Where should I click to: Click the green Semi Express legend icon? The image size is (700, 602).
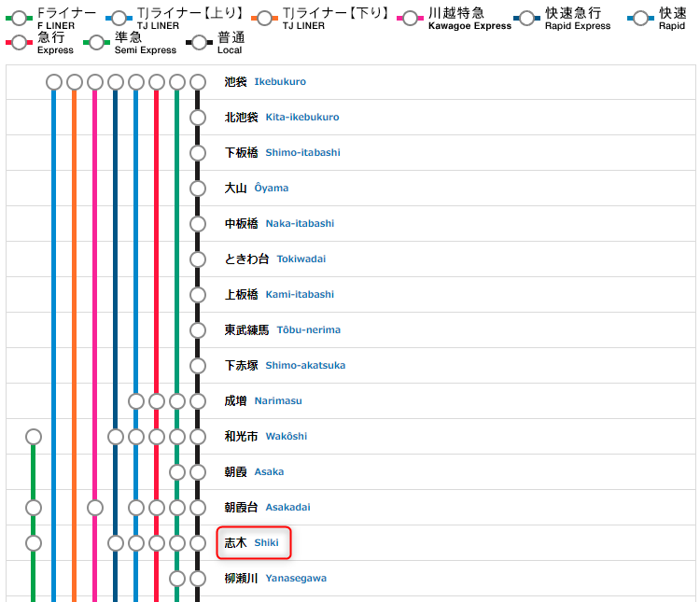pyautogui.click(x=96, y=42)
